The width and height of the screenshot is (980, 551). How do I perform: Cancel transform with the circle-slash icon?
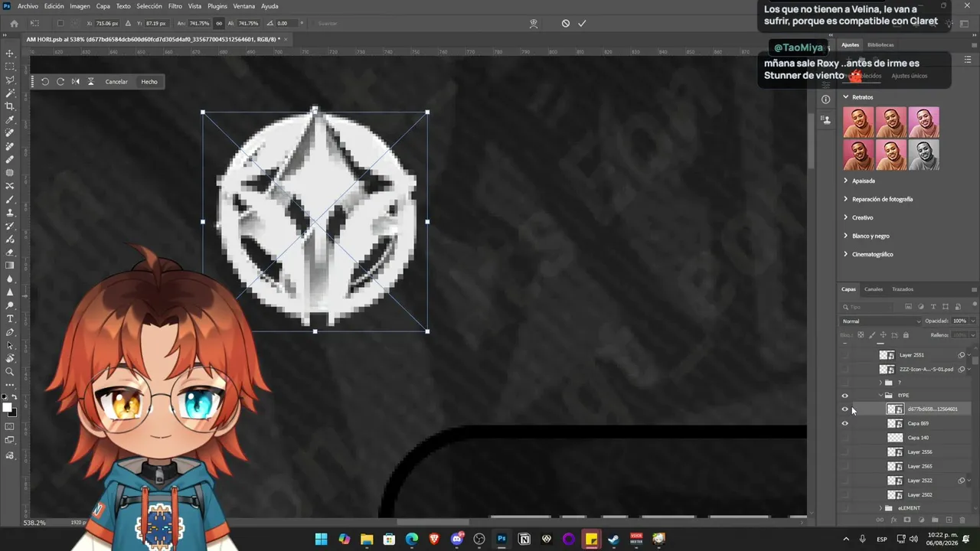click(x=565, y=23)
